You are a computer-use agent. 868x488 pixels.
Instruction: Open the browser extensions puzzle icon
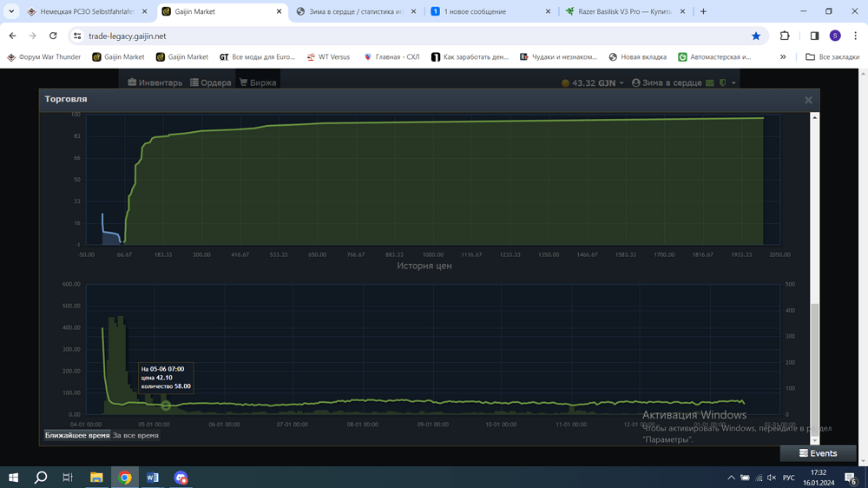tap(785, 36)
